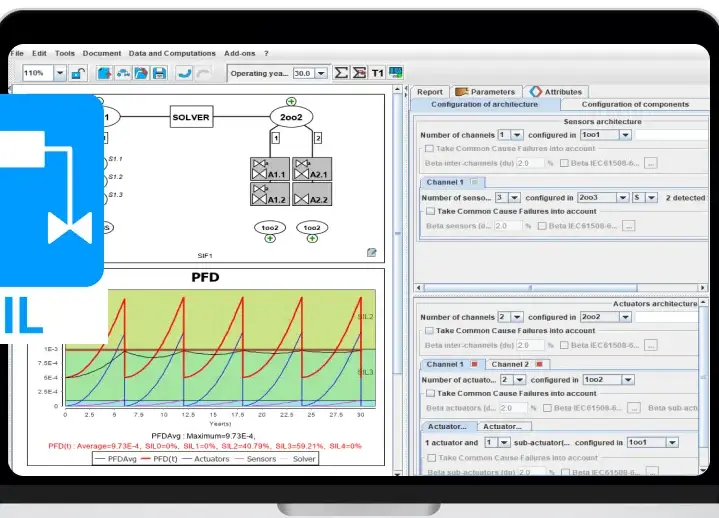Click the red square on the Channel 2 tab

pos(540,364)
